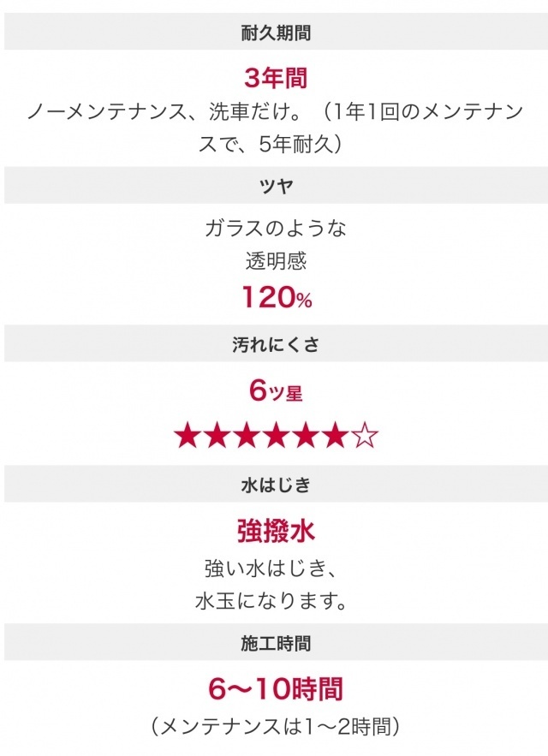
Task: Click the メンテナンスは1〜2時間 note
Action: click(x=276, y=727)
